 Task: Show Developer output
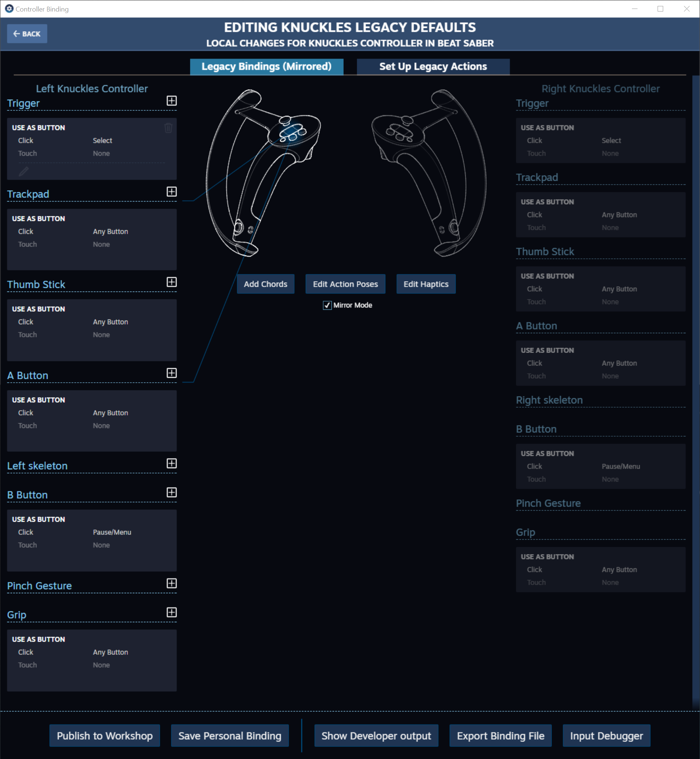[x=376, y=736]
